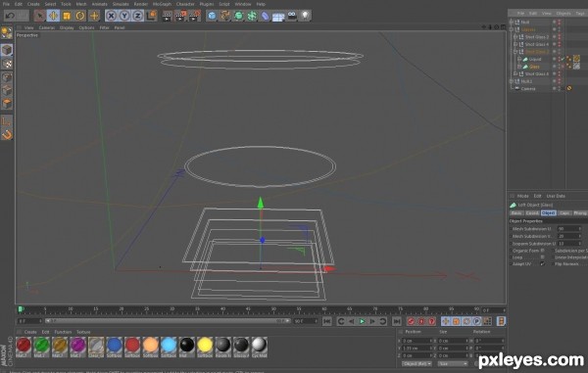Screen dimensions: 588x373
Task: Open the MoGraph menu
Action: point(162,4)
